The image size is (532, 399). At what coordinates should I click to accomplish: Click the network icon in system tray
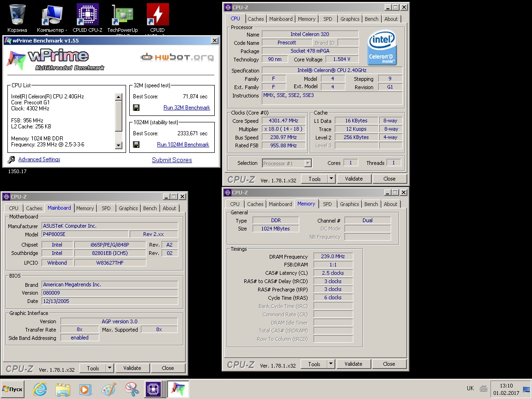(526, 389)
